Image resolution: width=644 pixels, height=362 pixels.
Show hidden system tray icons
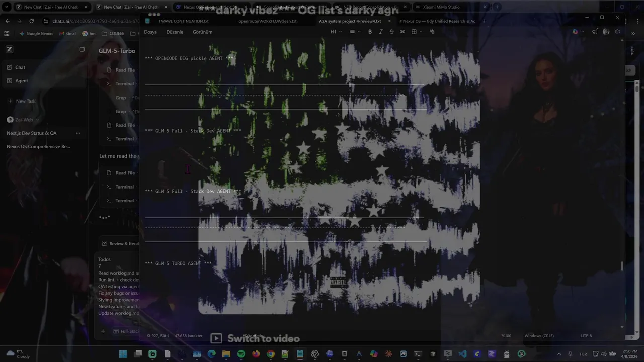click(x=559, y=354)
